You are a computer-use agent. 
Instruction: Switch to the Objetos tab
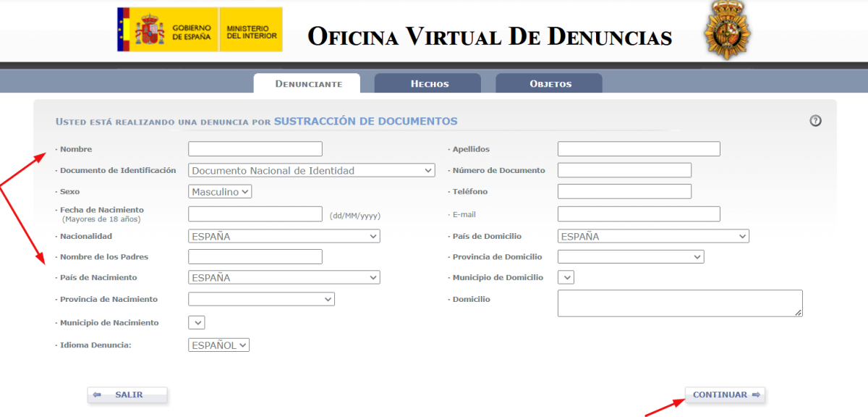pyautogui.click(x=548, y=83)
